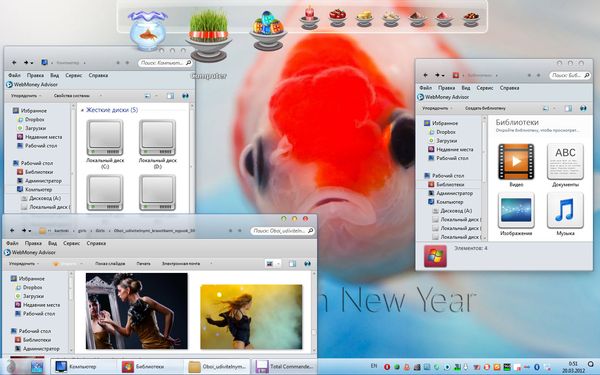Open view options dropdown in Computer window
The height and width of the screenshot is (375, 600).
point(157,96)
